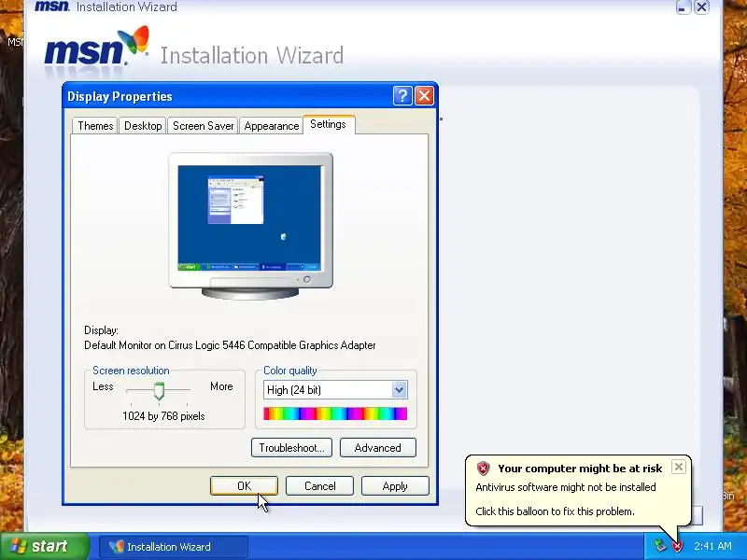The height and width of the screenshot is (560, 747).
Task: Click 'Your computer might be at risk' title
Action: (x=580, y=469)
